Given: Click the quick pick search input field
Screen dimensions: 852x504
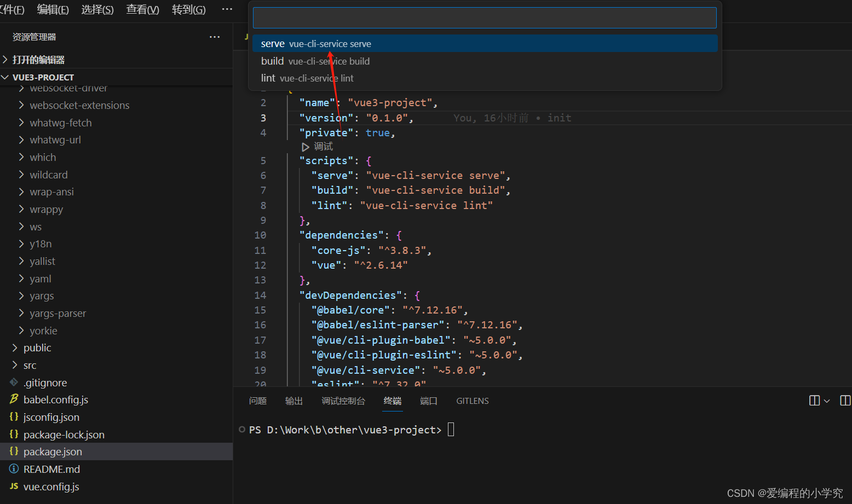Looking at the screenshot, I should (x=484, y=17).
